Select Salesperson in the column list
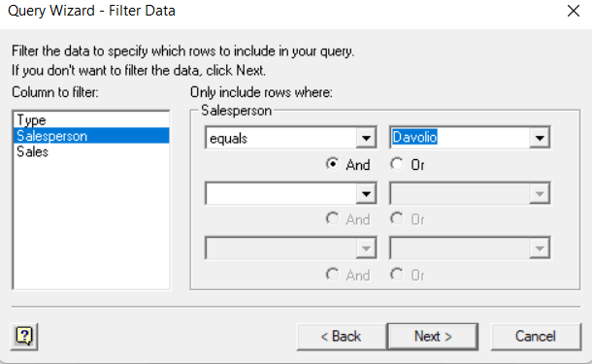Screen dimensions: 592x364 [91, 136]
